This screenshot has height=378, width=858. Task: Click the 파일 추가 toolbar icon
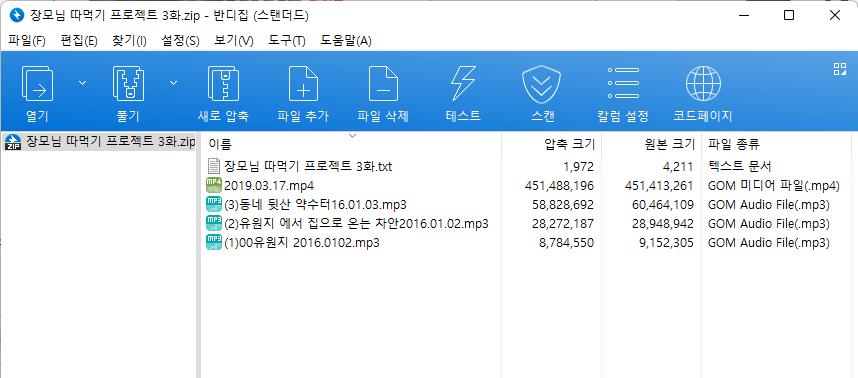[x=303, y=84]
